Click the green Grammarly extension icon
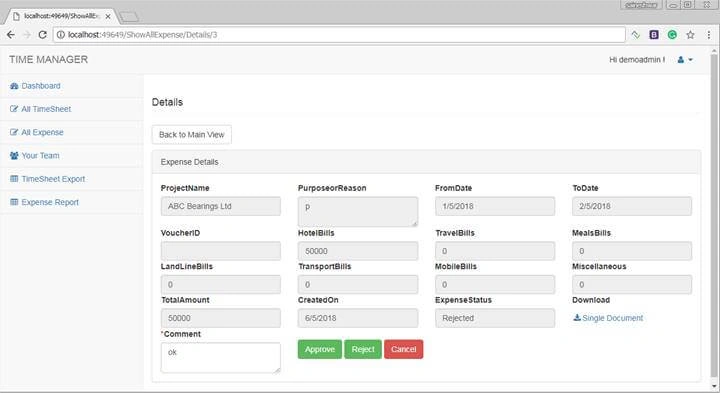 [672, 35]
